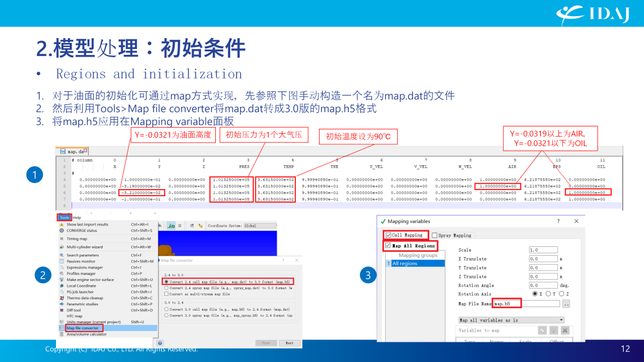The width and height of the screenshot is (644, 362).
Task: Switch to the map.dat editor tab
Action: tap(73, 151)
